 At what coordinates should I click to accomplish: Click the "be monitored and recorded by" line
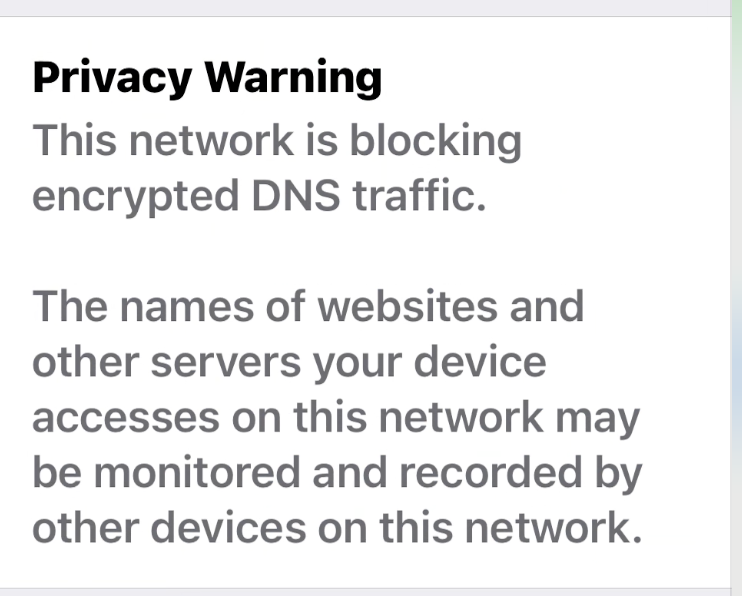point(336,473)
